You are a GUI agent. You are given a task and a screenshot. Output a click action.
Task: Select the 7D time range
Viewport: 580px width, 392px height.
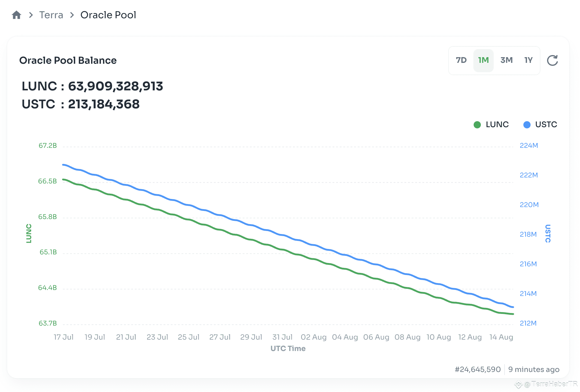(x=461, y=60)
